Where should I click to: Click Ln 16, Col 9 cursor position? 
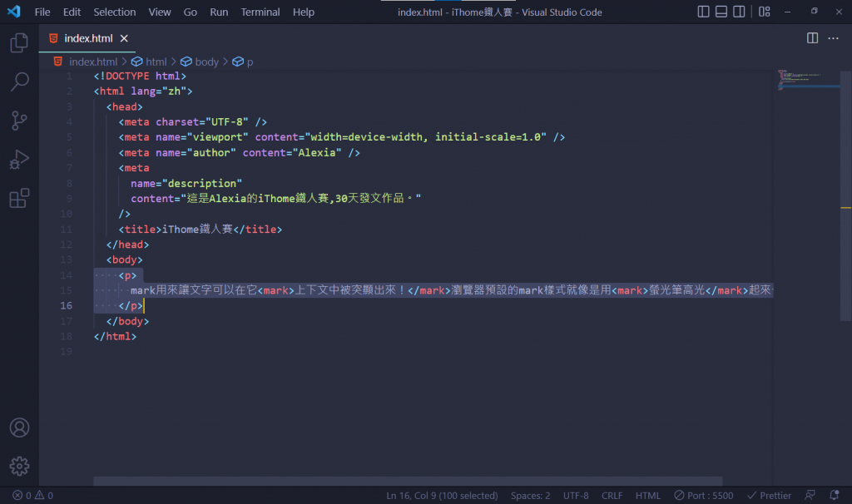pos(442,496)
